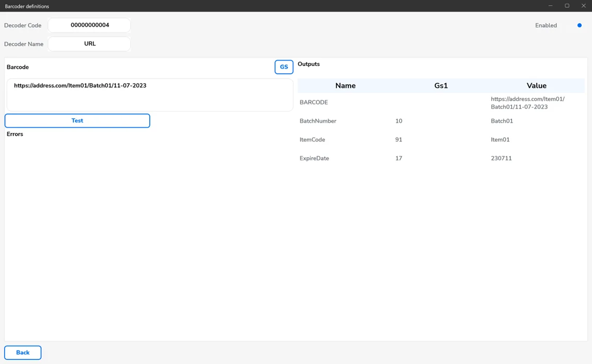Minimize the Barcoder definitions window
The height and width of the screenshot is (364, 592).
pyautogui.click(x=551, y=6)
